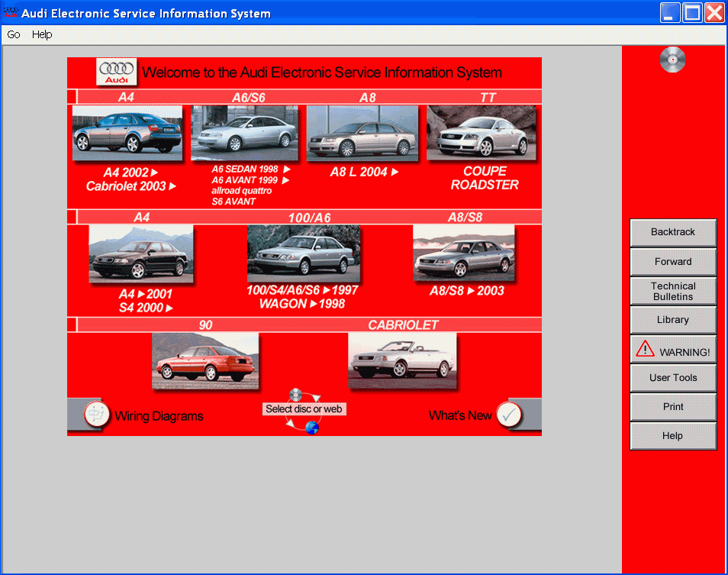Open the Cabriolet 2003 link

pyautogui.click(x=131, y=186)
